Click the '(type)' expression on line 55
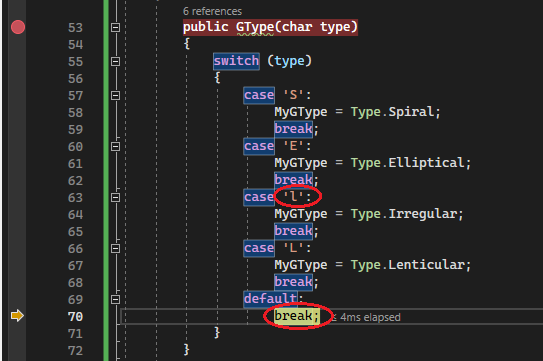This screenshot has height=361, width=543. tap(290, 61)
